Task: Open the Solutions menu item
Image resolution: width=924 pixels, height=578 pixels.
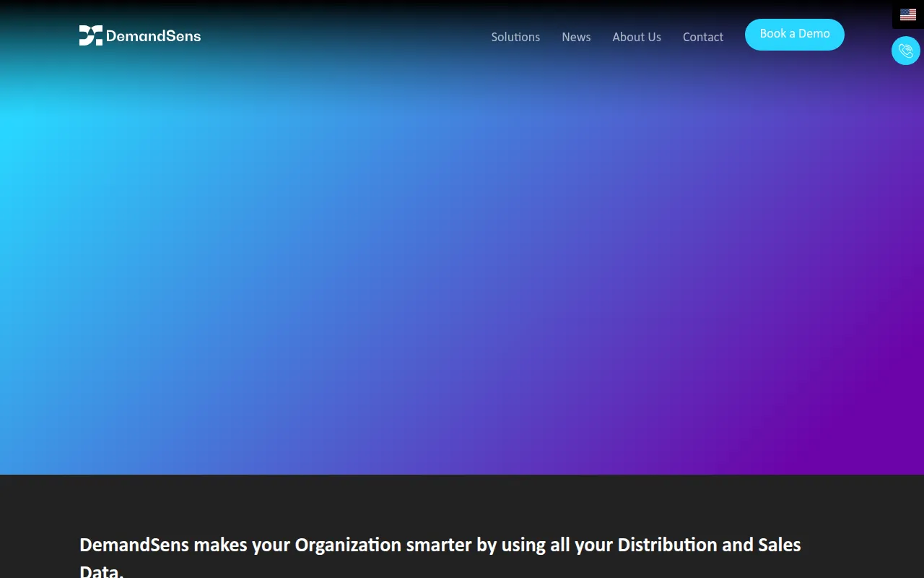Action: click(x=515, y=37)
